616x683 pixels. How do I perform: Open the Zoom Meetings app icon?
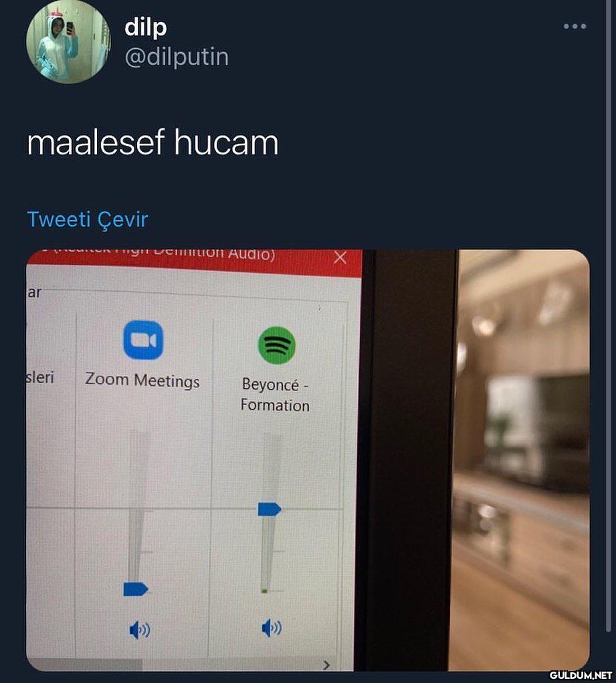tap(143, 340)
